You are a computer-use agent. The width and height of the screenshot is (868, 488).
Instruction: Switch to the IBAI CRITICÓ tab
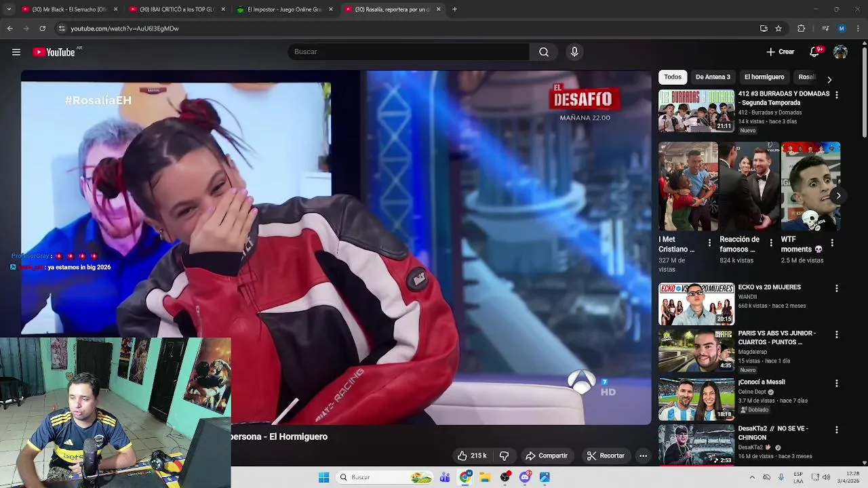coord(178,9)
